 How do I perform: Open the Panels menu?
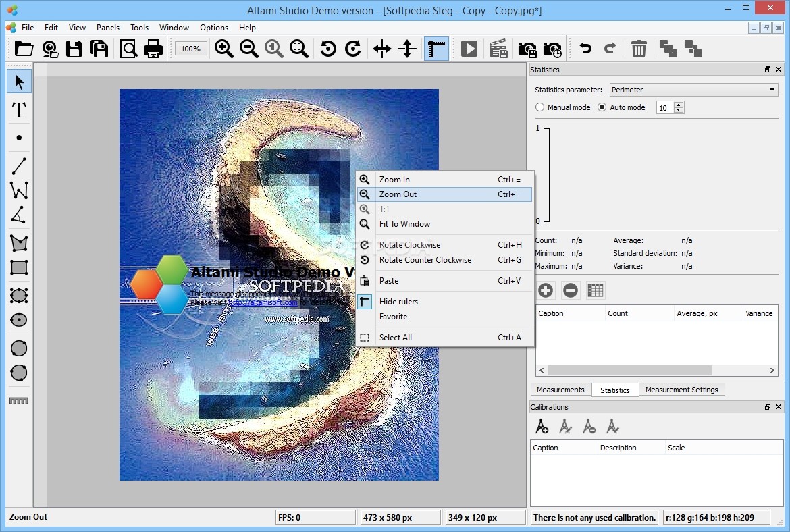click(x=108, y=27)
